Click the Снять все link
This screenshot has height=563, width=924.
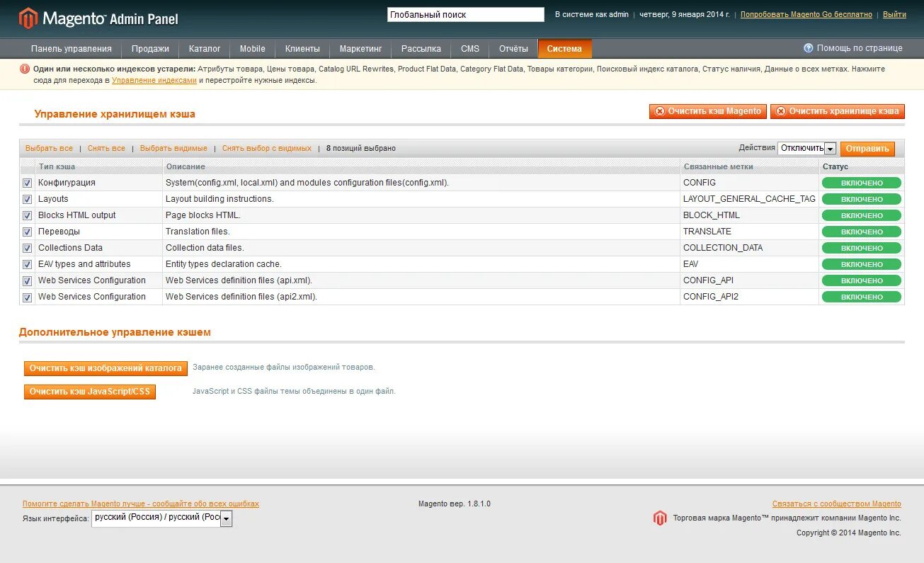tap(106, 149)
